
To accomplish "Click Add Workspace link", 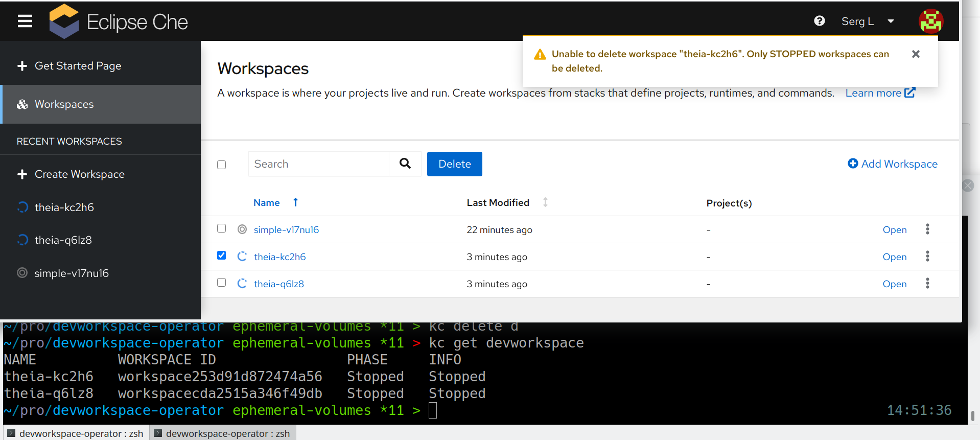I will point(893,164).
